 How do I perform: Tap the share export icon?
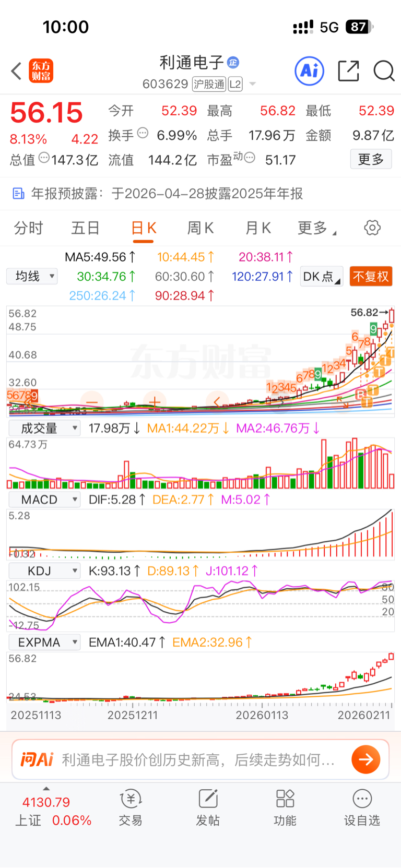(x=348, y=70)
